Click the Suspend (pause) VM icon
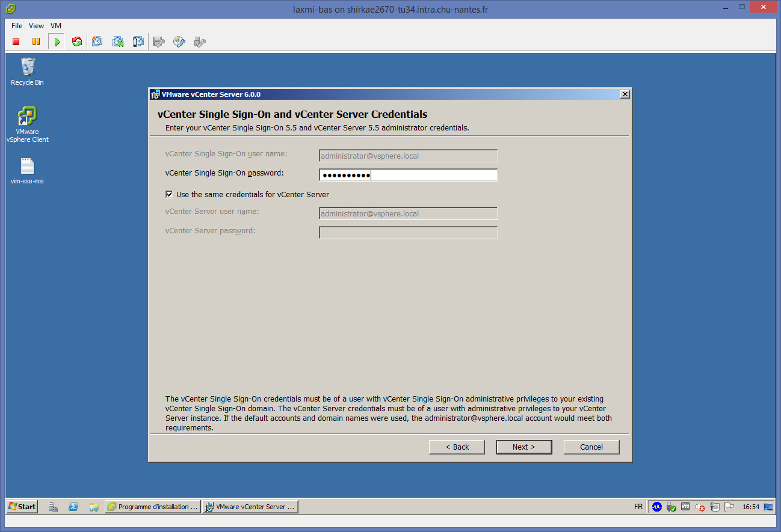Screen dimensions: 781x532 pyautogui.click(x=36, y=42)
